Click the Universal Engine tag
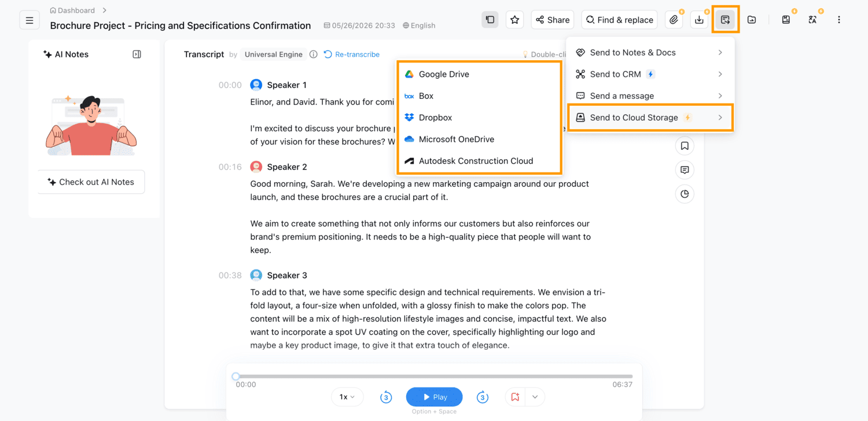Image resolution: width=868 pixels, height=421 pixels. click(x=274, y=54)
